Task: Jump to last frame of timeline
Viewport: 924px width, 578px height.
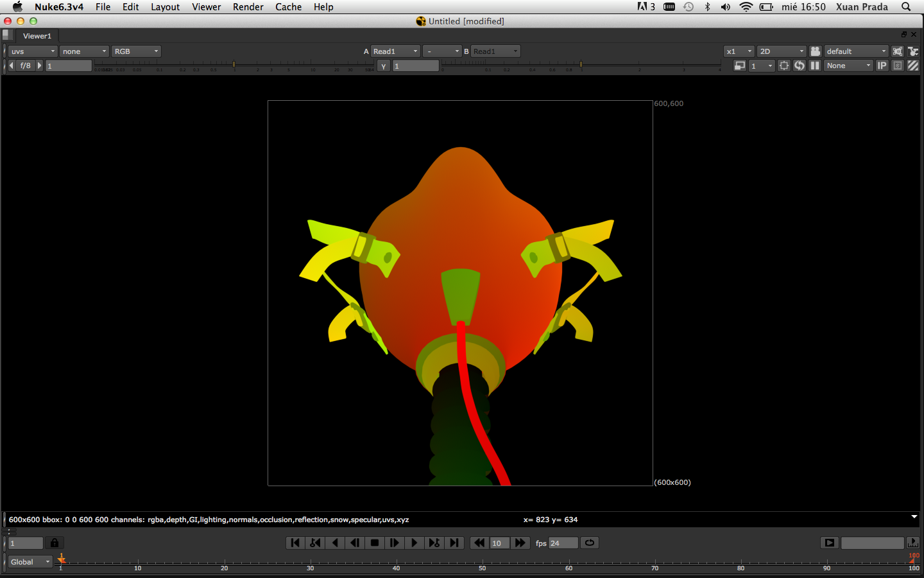Action: [x=454, y=543]
